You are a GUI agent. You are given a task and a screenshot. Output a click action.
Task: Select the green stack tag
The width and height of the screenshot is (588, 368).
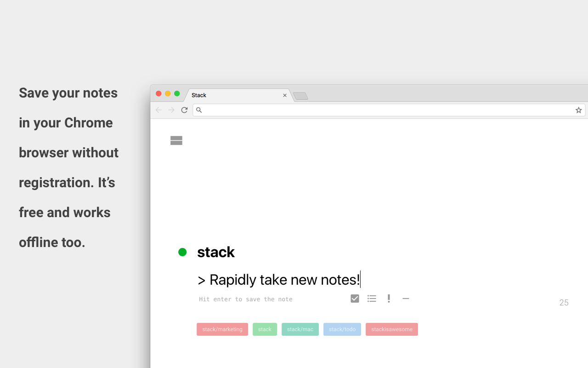[x=265, y=329]
